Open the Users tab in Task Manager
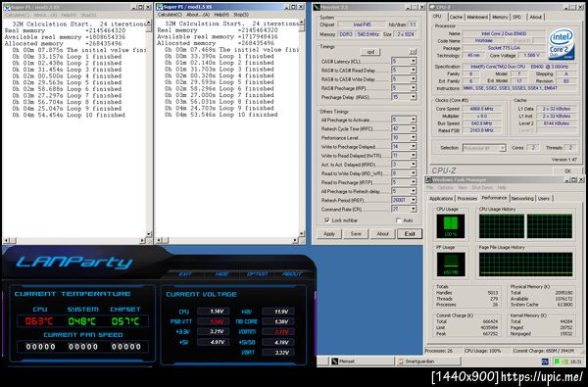This screenshot has width=588, height=387. point(544,198)
